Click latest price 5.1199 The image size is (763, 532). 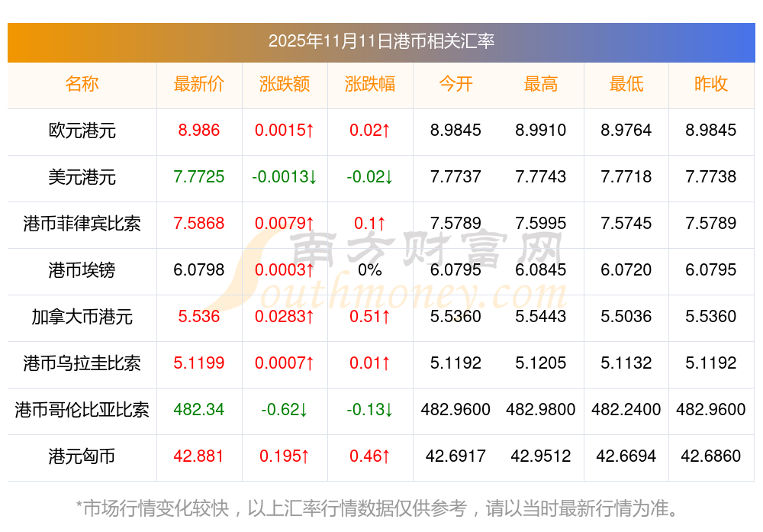pyautogui.click(x=199, y=363)
